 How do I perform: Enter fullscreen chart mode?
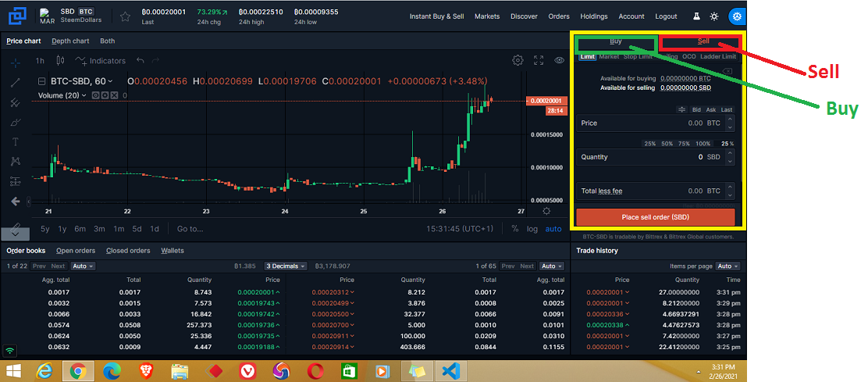[539, 60]
